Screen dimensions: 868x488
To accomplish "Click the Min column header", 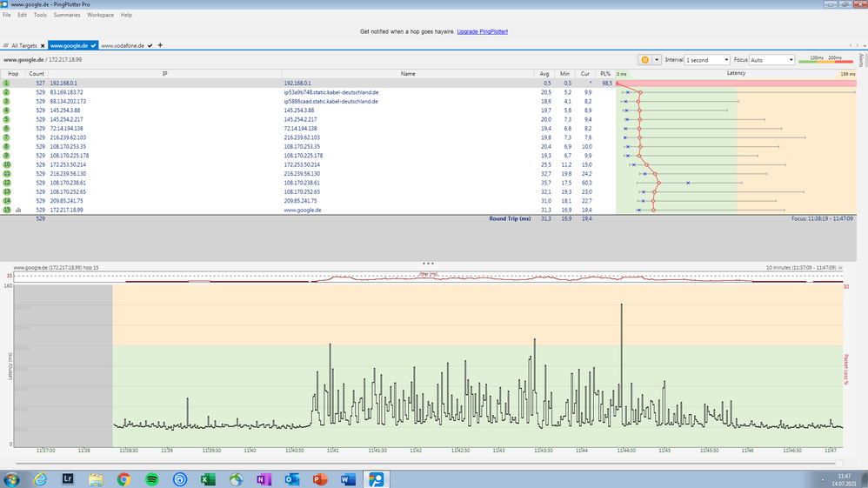I will pyautogui.click(x=564, y=74).
